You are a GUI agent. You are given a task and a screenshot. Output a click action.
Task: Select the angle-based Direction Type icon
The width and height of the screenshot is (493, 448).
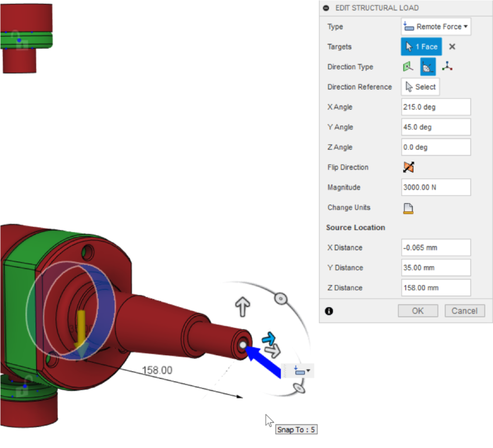click(x=428, y=66)
